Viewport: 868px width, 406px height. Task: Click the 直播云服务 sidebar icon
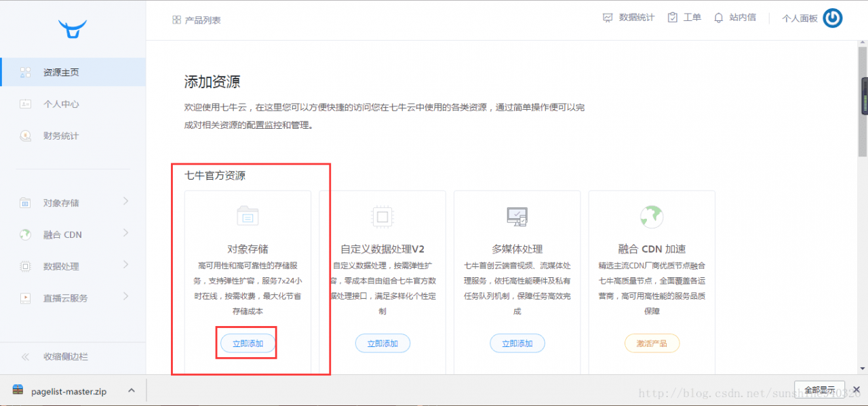(x=26, y=298)
